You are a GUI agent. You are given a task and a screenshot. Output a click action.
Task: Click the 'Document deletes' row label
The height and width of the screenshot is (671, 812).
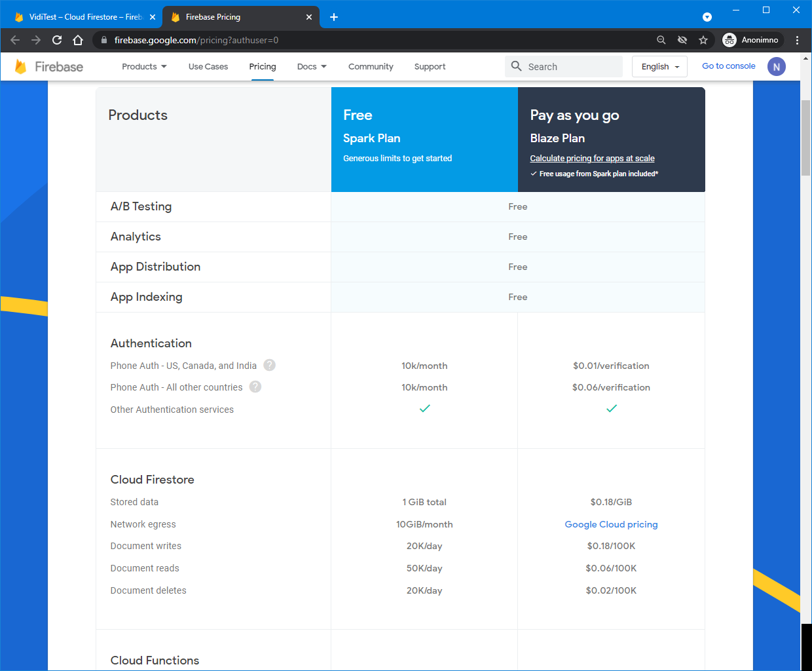pyautogui.click(x=149, y=590)
